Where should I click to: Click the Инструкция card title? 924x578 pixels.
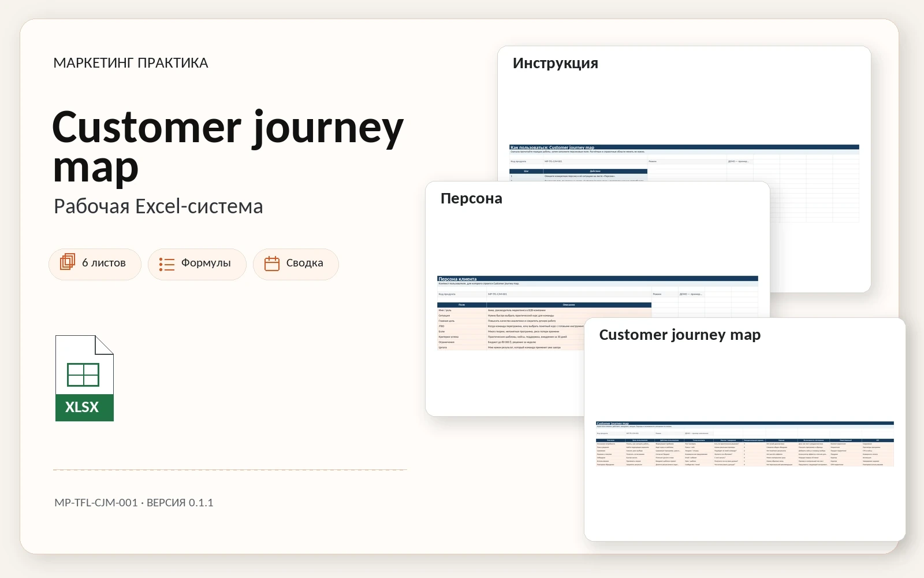click(556, 63)
